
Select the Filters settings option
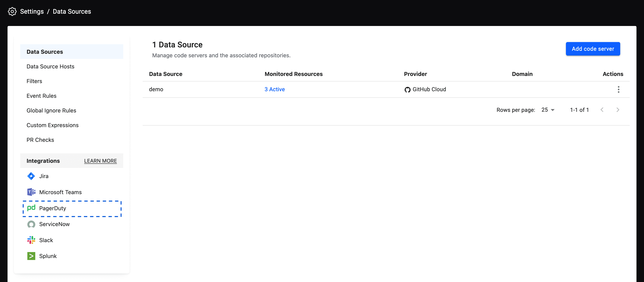34,81
